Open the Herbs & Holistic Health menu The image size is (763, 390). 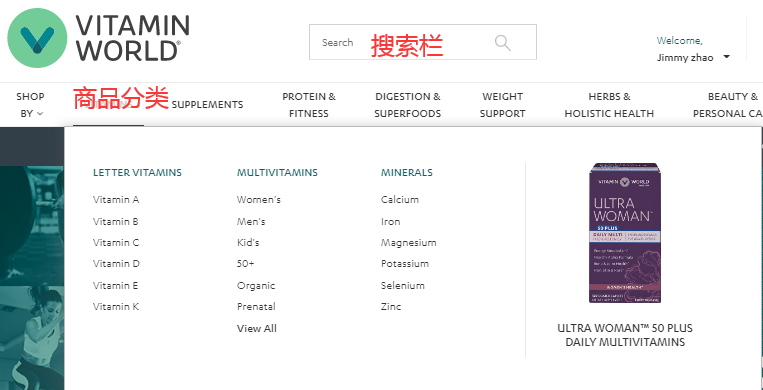pyautogui.click(x=609, y=105)
